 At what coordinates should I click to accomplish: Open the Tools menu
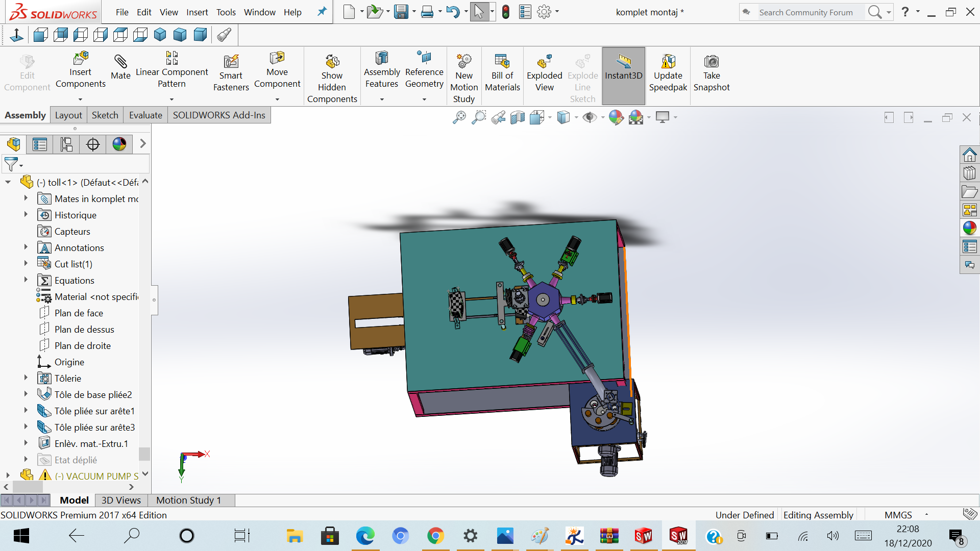click(226, 12)
